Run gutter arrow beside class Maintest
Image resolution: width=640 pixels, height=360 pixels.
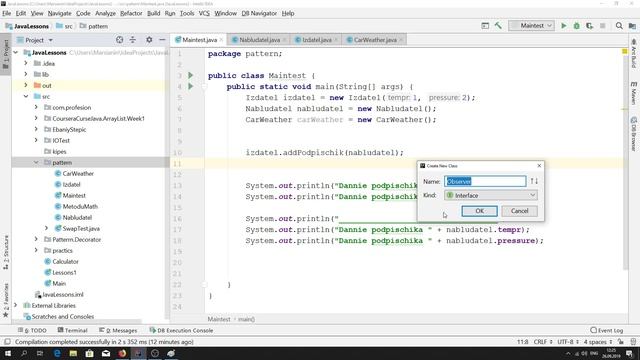(x=191, y=75)
